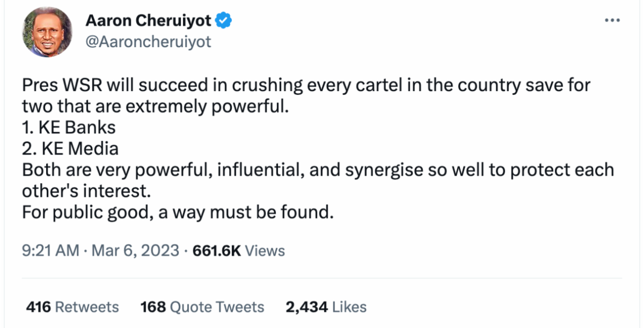Image resolution: width=644 pixels, height=328 pixels.
Task: Click the '1. KE Banks' line
Action: point(69,128)
